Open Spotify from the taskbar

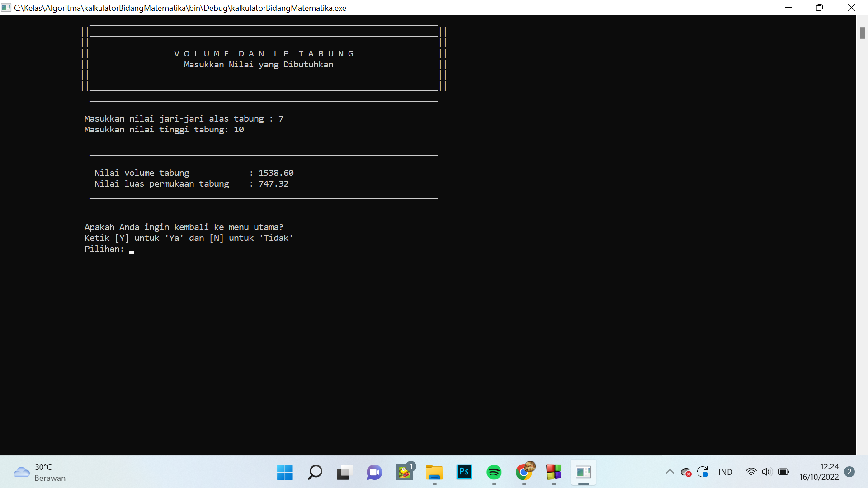(x=494, y=472)
